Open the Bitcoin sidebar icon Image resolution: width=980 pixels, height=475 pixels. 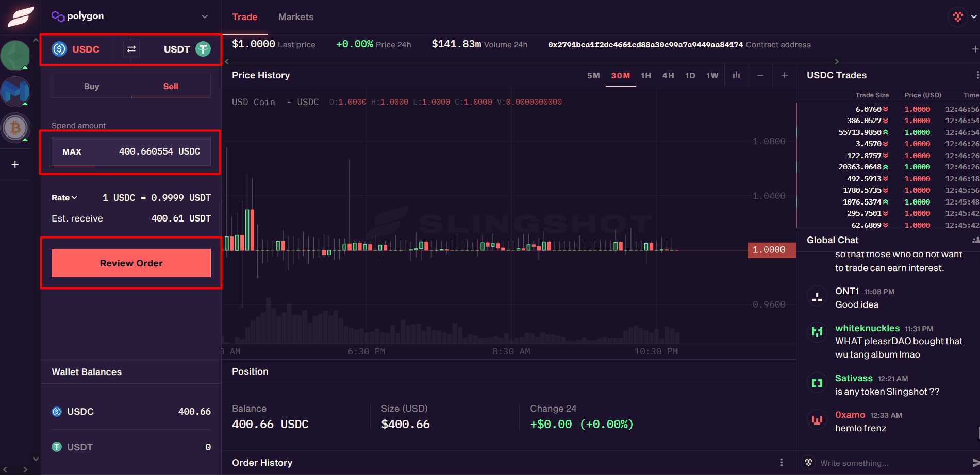coord(15,127)
